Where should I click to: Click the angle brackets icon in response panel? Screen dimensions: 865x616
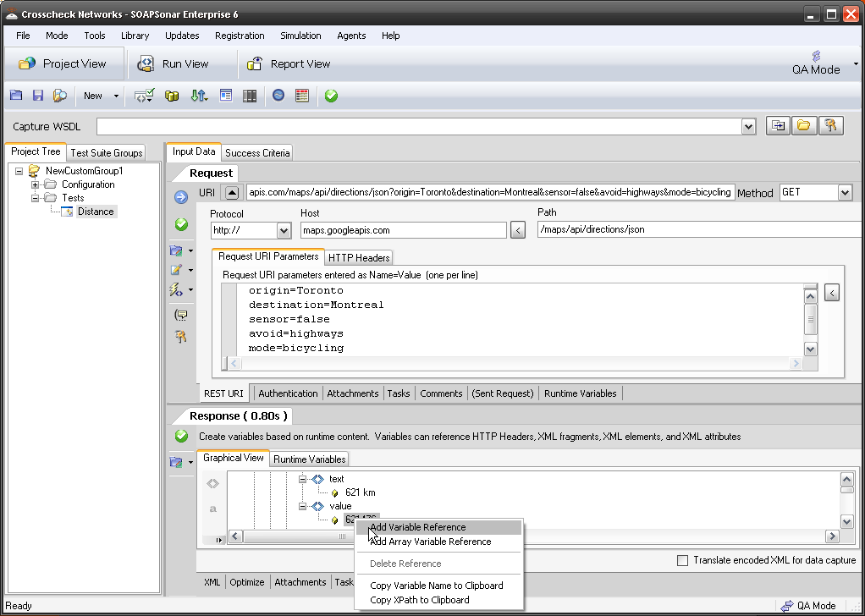click(x=213, y=484)
